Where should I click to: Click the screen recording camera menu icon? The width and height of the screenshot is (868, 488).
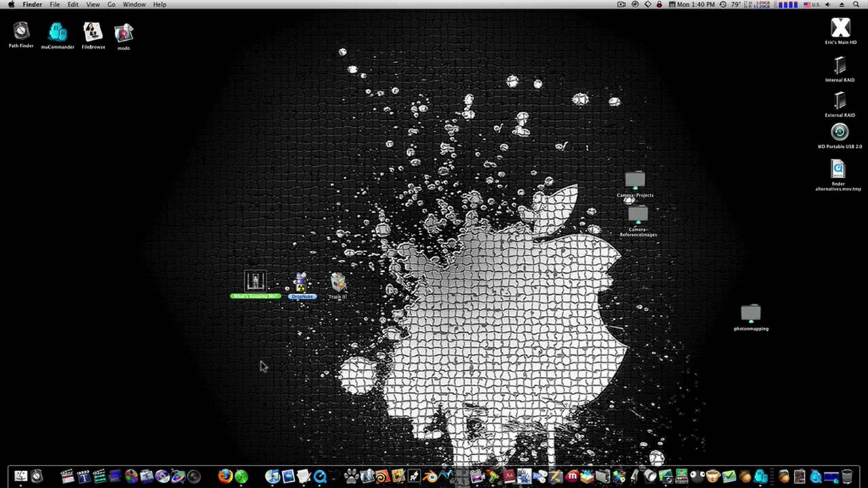click(620, 4)
